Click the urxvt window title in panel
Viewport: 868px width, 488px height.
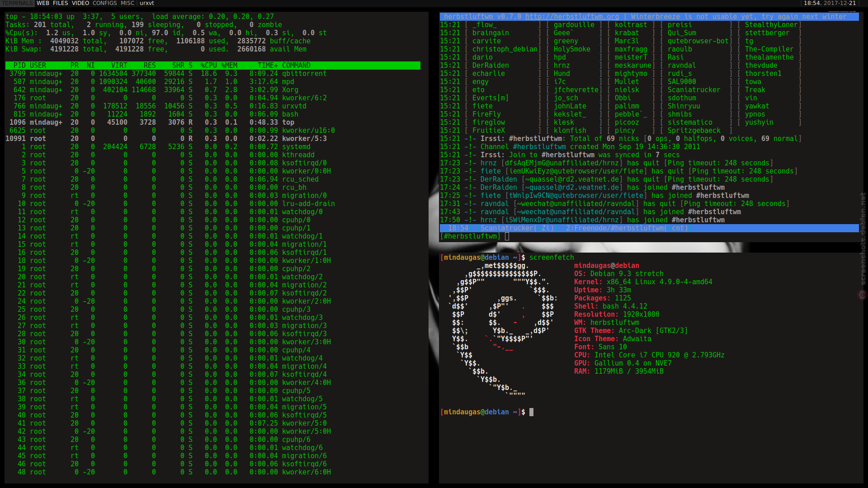point(147,3)
